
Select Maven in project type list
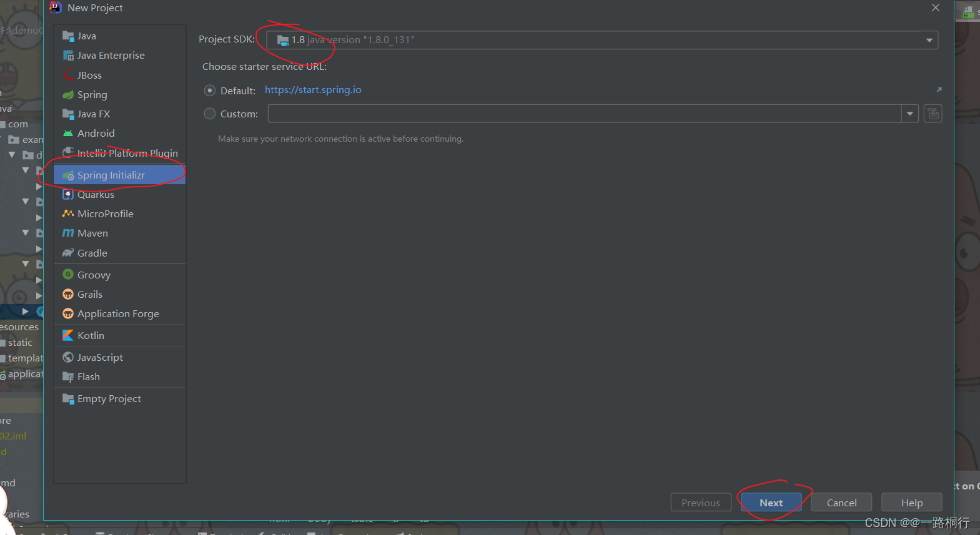120,233
